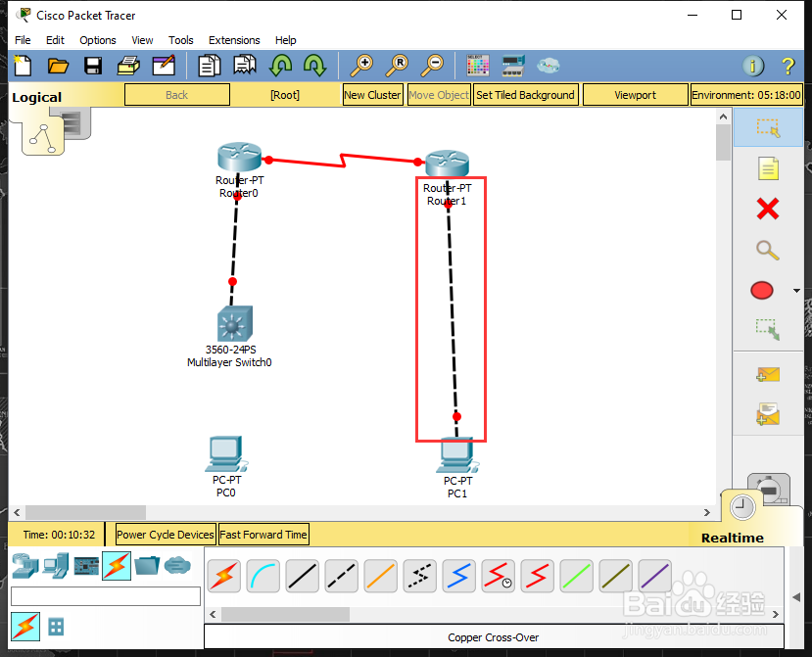The image size is (812, 657).
Task: Choose Connections category
Action: click(x=117, y=565)
